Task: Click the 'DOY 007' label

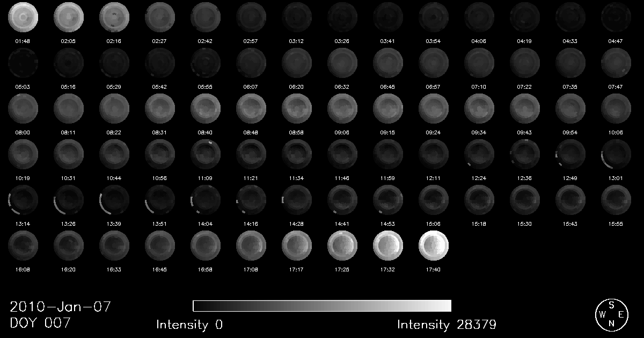Action: 40,323
